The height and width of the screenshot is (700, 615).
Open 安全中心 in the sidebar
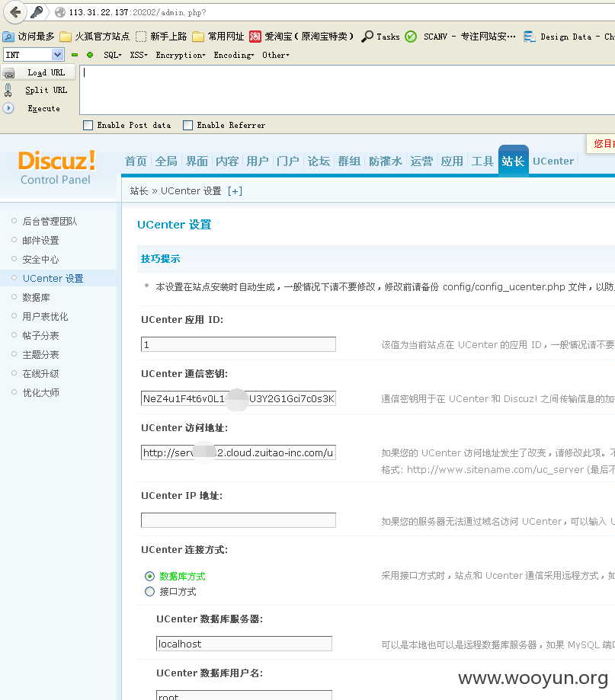[40, 260]
